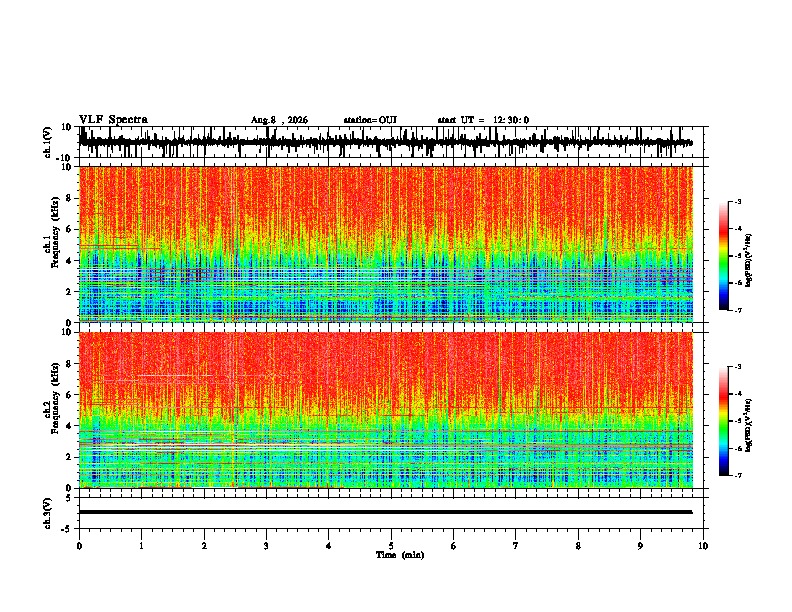Click the ch.2 frequency spectrogram plot
This screenshot has width=792, height=612.
tap(386, 410)
